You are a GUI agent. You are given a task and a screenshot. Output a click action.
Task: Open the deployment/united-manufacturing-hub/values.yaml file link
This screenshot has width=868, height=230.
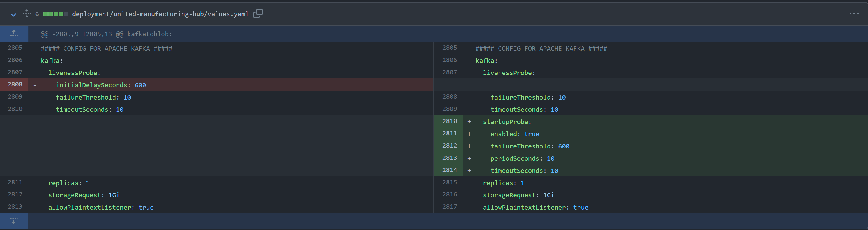[x=160, y=14]
